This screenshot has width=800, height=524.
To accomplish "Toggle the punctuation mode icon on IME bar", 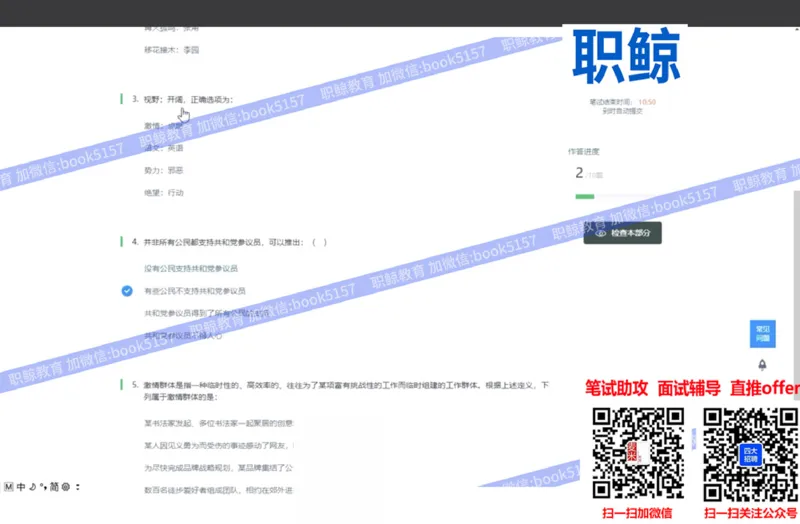I will coord(43,487).
